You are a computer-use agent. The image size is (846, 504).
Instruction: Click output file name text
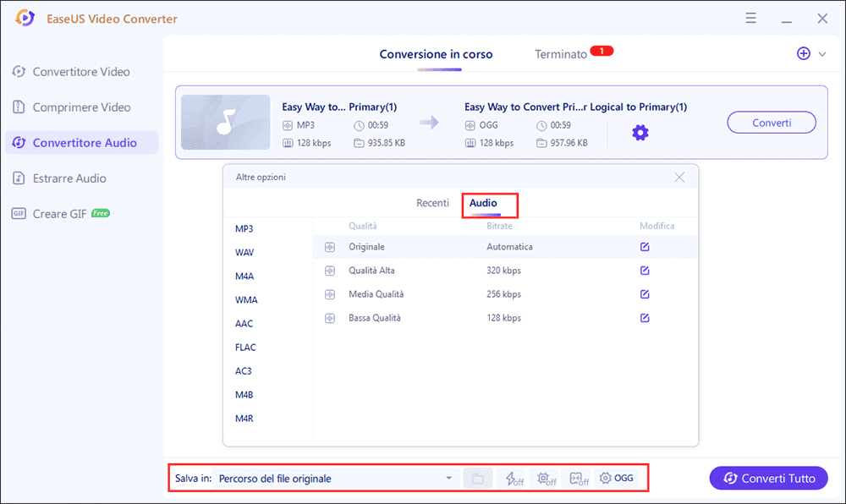point(575,107)
